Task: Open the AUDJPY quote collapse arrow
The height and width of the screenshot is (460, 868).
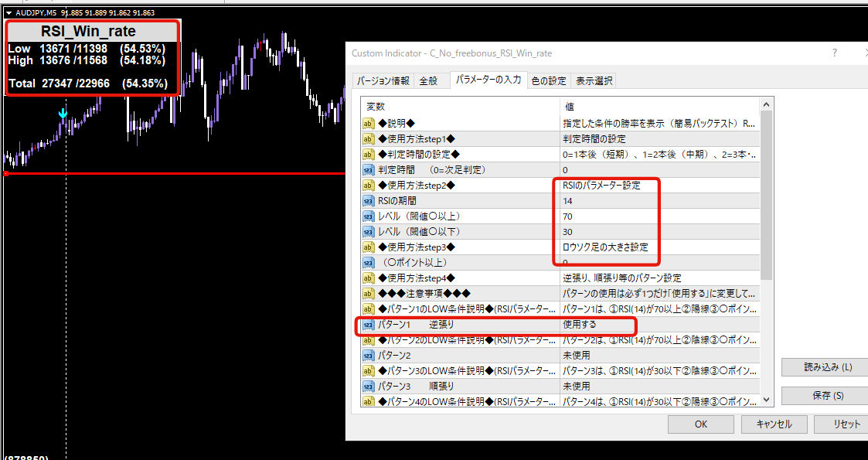Action: click(x=8, y=12)
